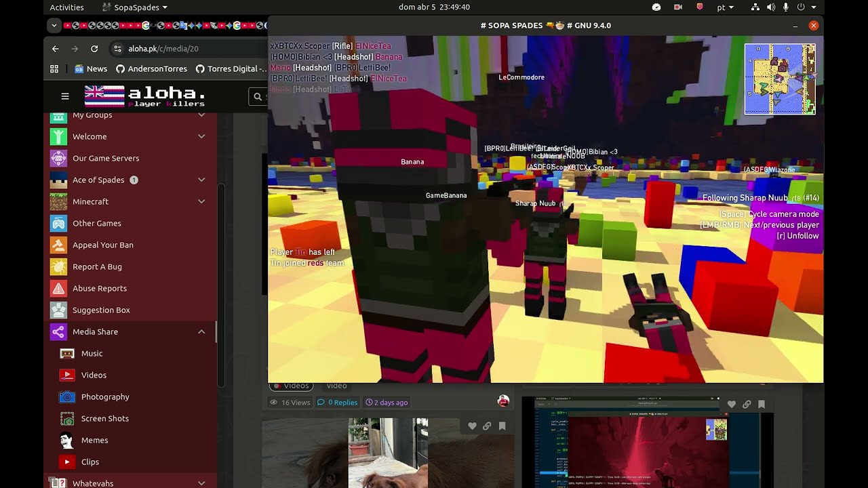868x488 pixels.
Task: Open the hamburger menu beside aloha logo
Action: coord(65,96)
